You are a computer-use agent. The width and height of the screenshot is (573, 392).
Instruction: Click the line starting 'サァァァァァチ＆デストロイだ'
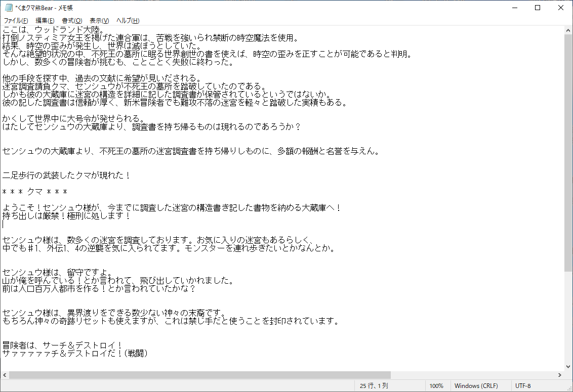pos(75,353)
